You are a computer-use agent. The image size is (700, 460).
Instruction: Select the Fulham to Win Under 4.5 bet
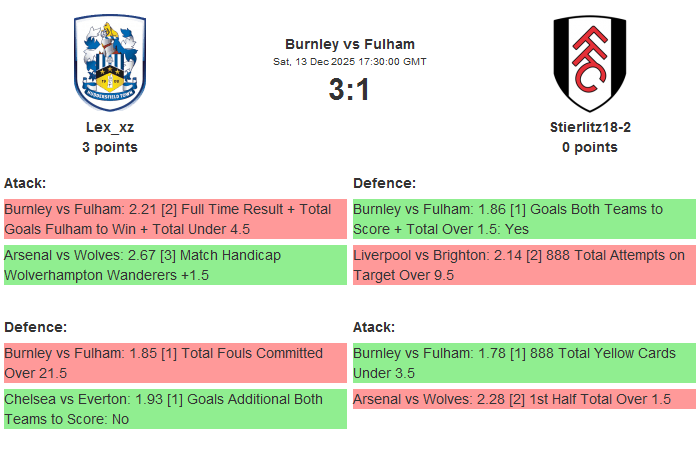click(175, 219)
